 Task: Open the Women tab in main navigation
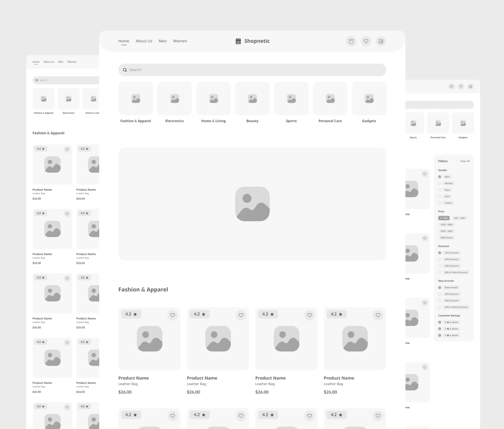(x=180, y=41)
